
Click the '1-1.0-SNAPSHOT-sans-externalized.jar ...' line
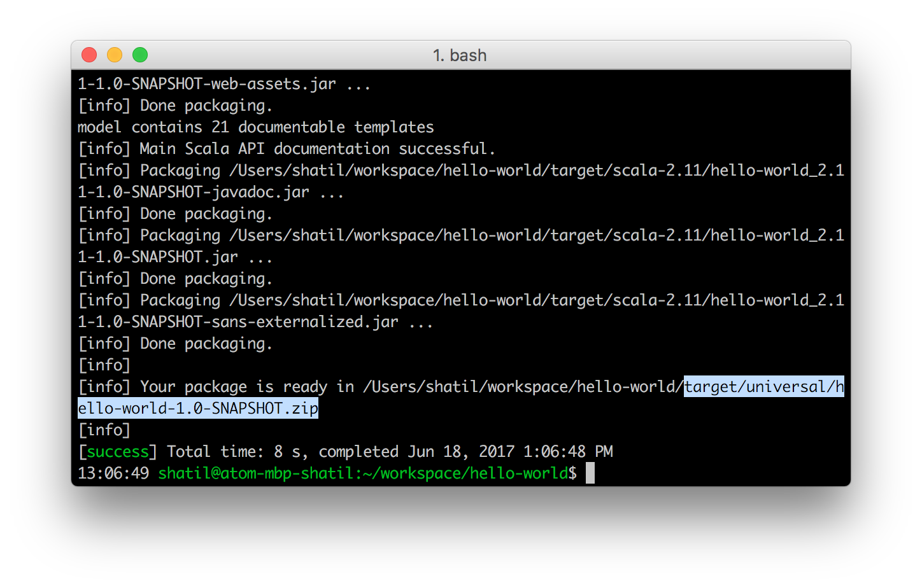click(x=255, y=322)
